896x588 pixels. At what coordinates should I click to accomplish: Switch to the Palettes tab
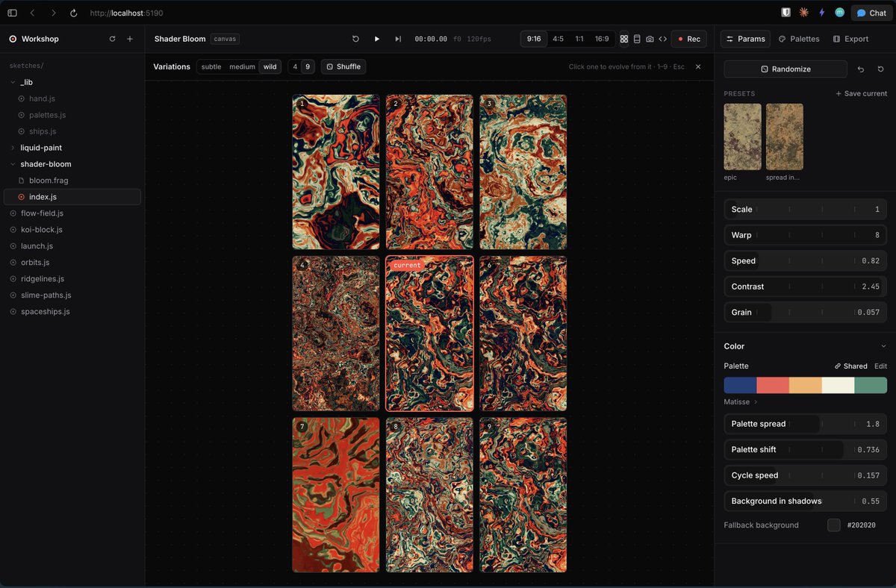[798, 39]
